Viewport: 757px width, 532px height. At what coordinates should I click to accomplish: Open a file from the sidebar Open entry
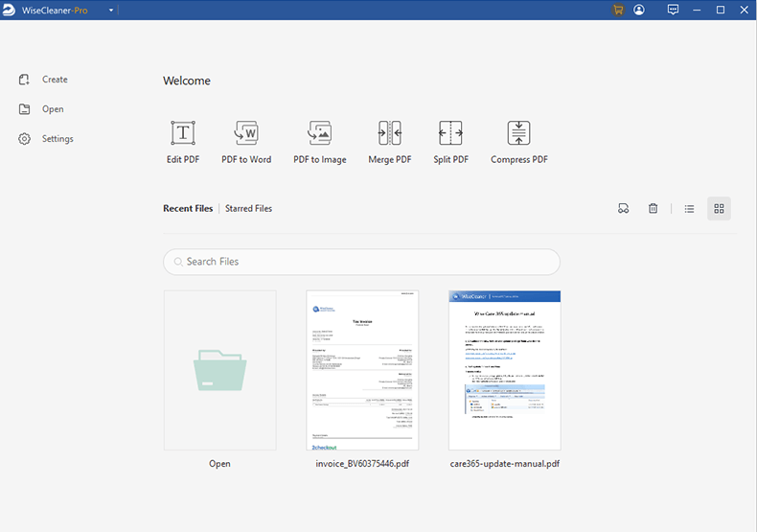[x=41, y=109]
